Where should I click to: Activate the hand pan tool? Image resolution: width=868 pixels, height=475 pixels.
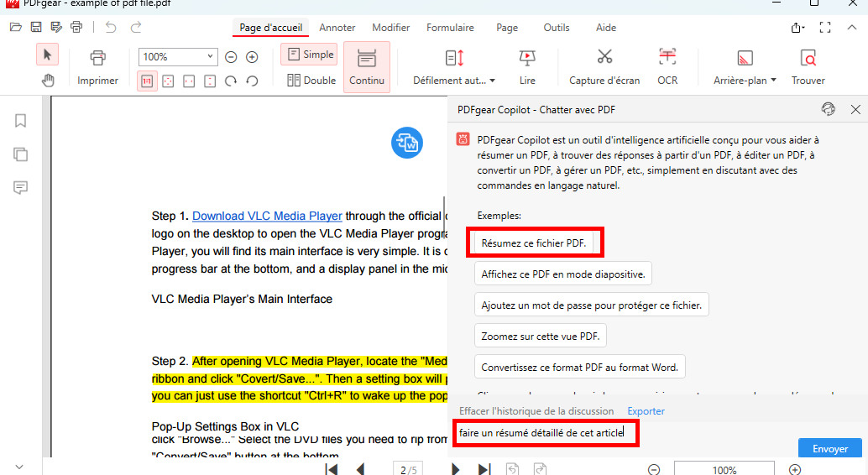coord(48,81)
